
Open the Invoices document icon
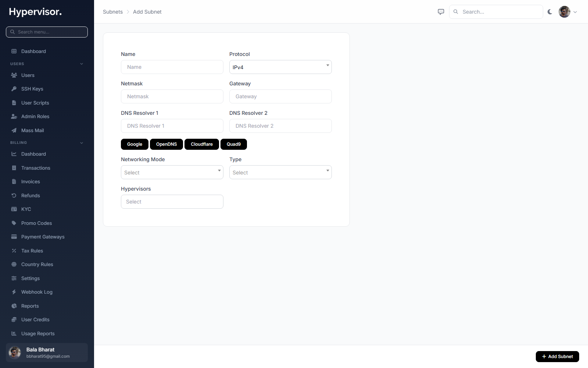tap(14, 181)
